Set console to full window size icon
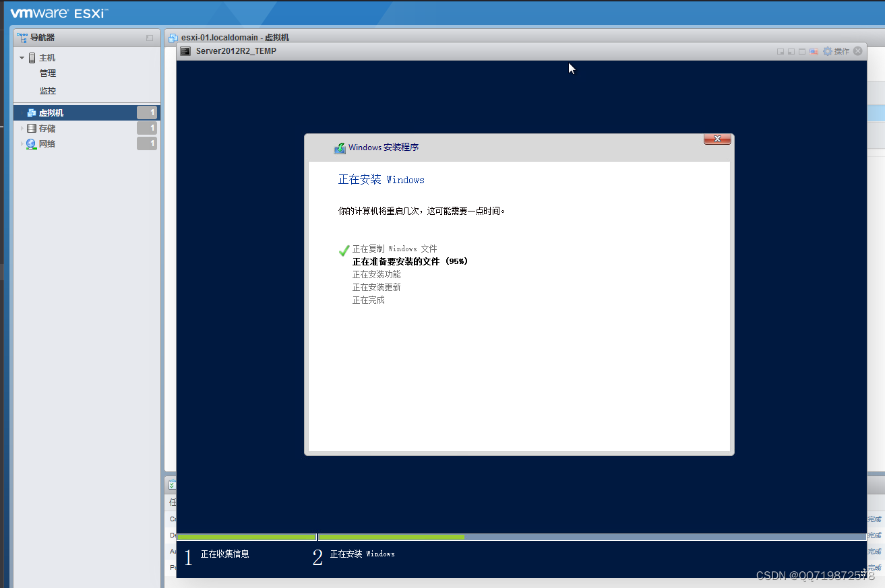The width and height of the screenshot is (885, 588). click(x=802, y=52)
